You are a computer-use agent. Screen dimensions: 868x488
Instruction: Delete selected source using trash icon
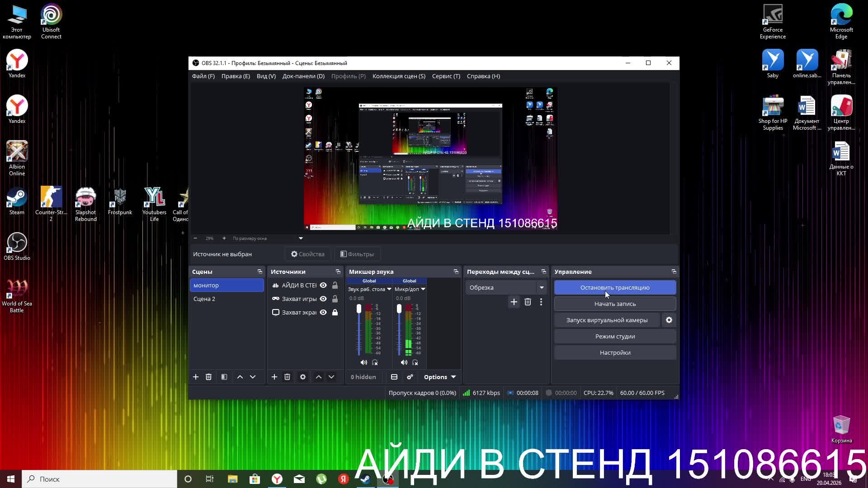tap(287, 377)
